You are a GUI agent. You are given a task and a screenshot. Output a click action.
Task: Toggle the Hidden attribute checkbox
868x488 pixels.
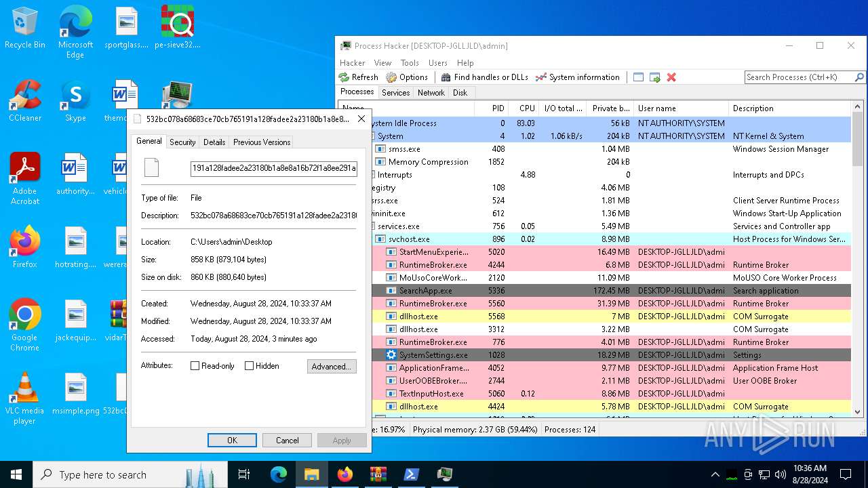coord(249,366)
